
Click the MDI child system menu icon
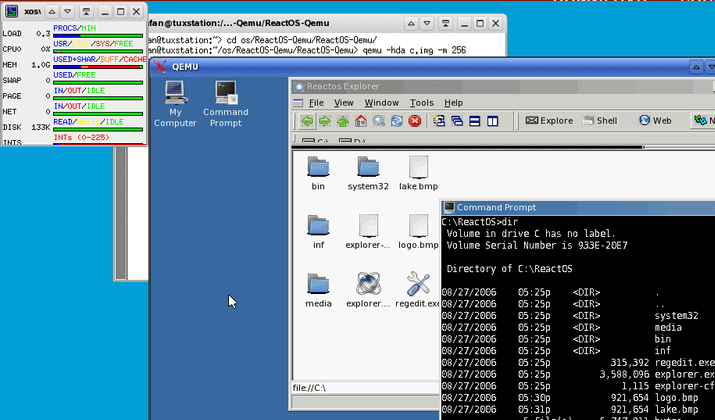click(x=298, y=103)
